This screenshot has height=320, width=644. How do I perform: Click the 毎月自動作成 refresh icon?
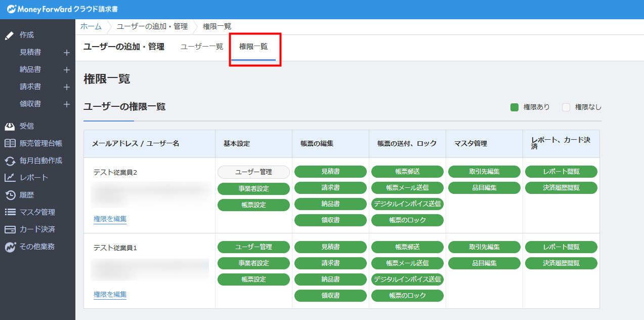click(10, 161)
